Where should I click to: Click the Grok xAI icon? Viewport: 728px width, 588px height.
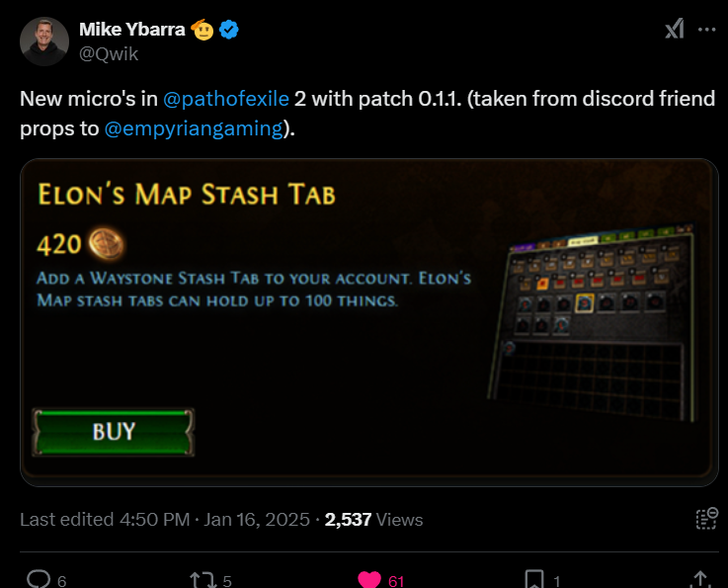pos(675,29)
